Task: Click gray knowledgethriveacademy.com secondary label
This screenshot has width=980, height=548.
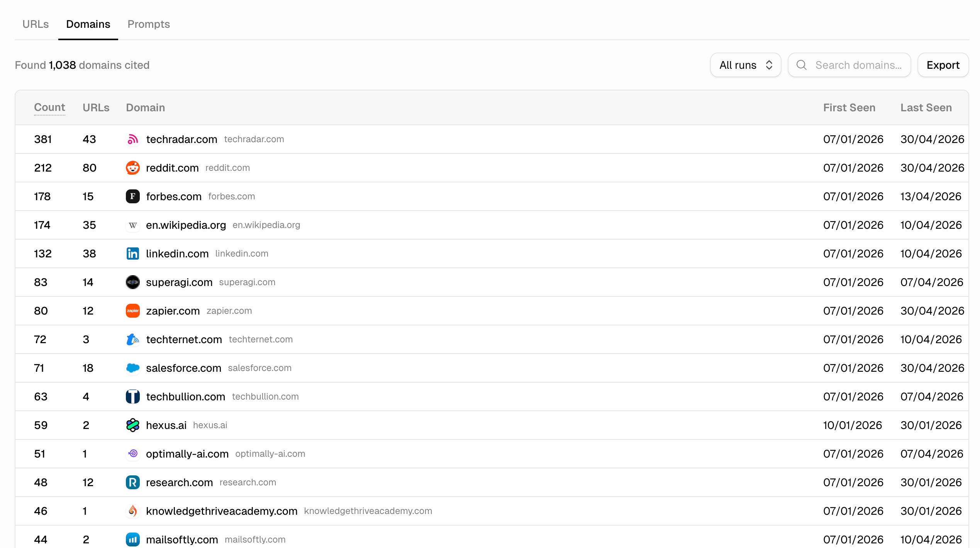Action: [x=368, y=511]
